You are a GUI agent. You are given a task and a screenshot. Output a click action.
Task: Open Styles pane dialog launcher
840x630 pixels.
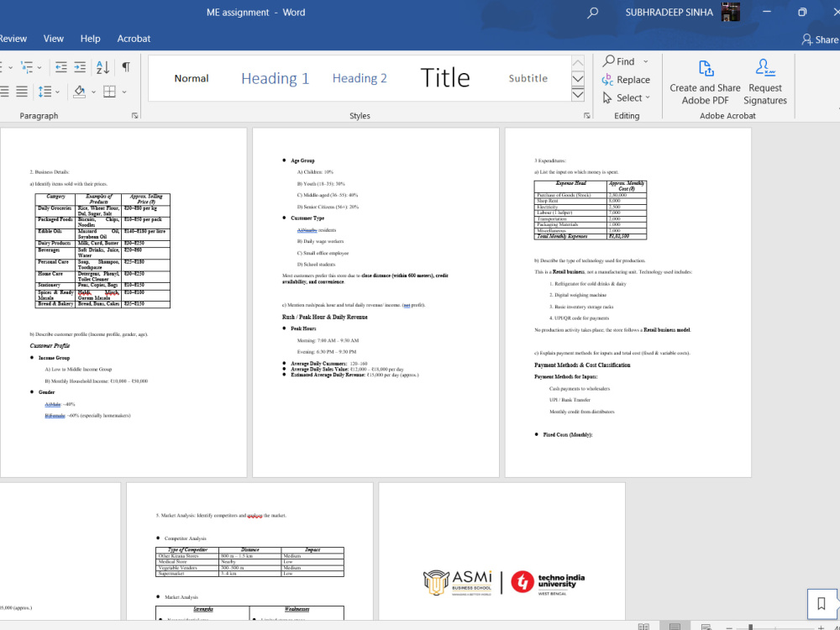tap(586, 116)
